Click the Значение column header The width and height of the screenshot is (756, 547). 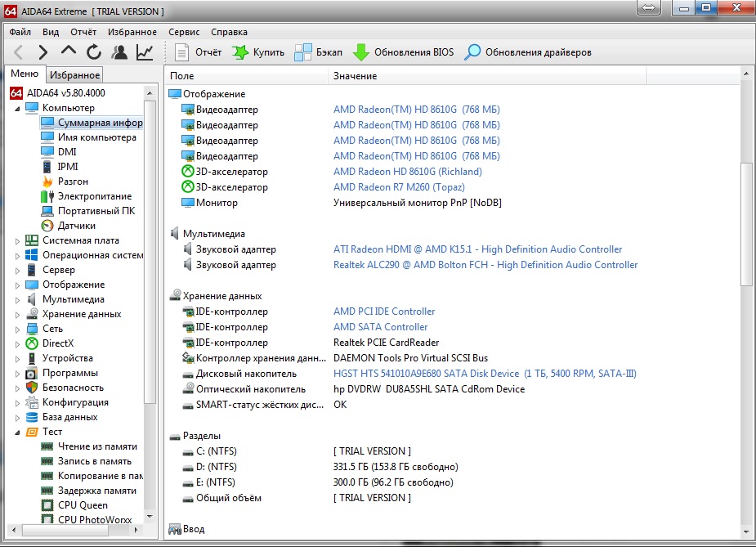356,76
